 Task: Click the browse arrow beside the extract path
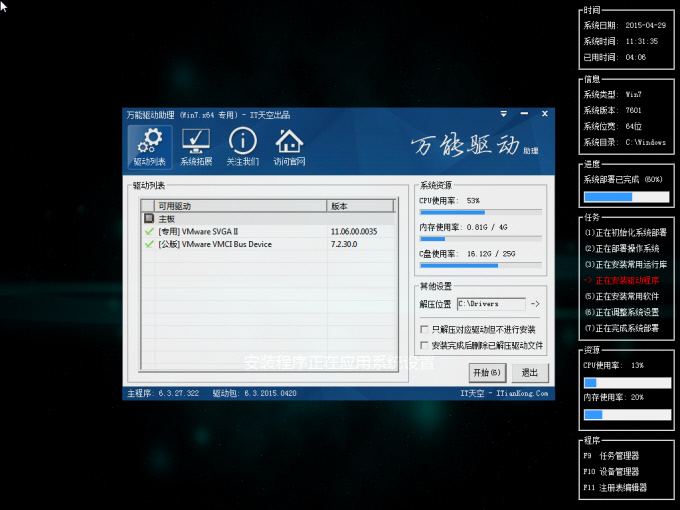point(535,304)
